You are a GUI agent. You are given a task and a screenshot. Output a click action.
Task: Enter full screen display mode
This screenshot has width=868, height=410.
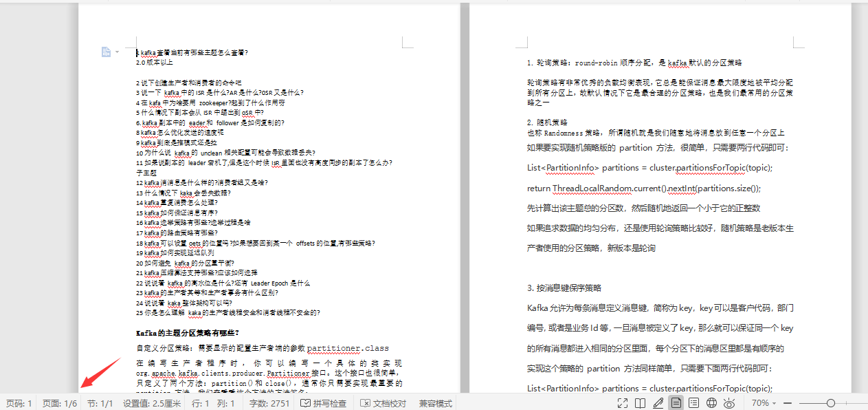[x=622, y=403]
